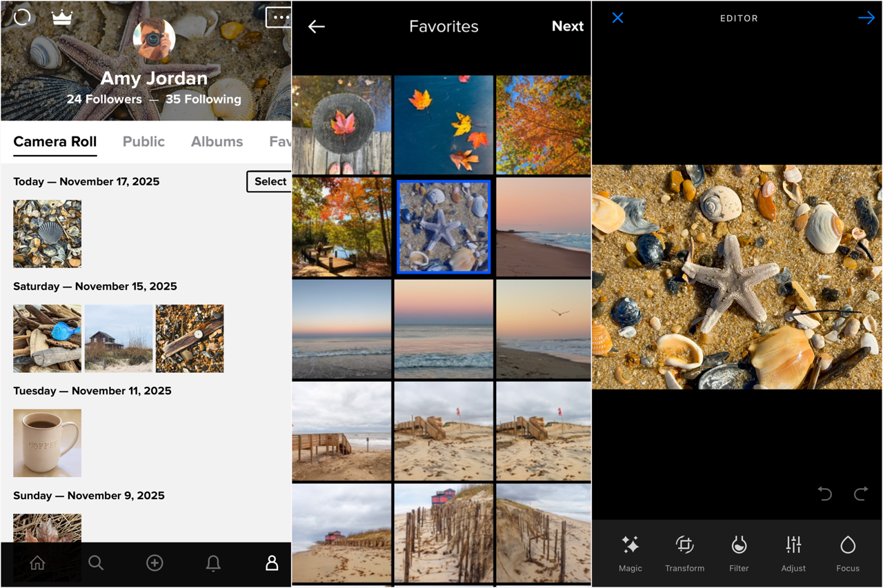Undo the last edit

coord(824,494)
